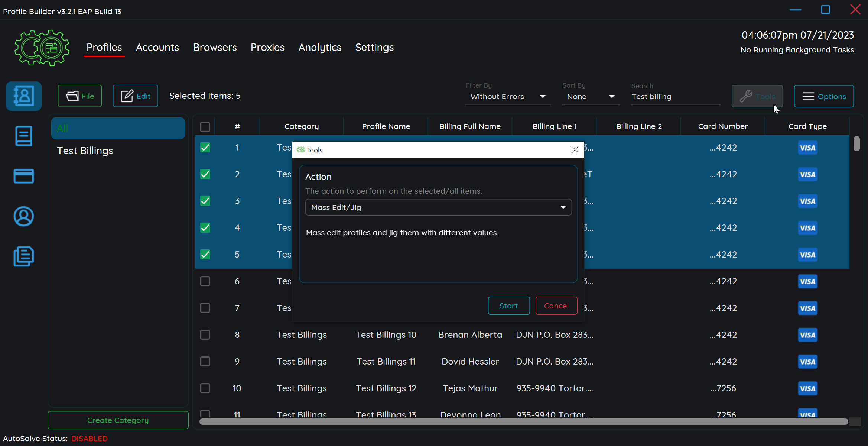Open the Action dropdown showing Mass Edit/Jig
The image size is (868, 446).
coord(438,207)
